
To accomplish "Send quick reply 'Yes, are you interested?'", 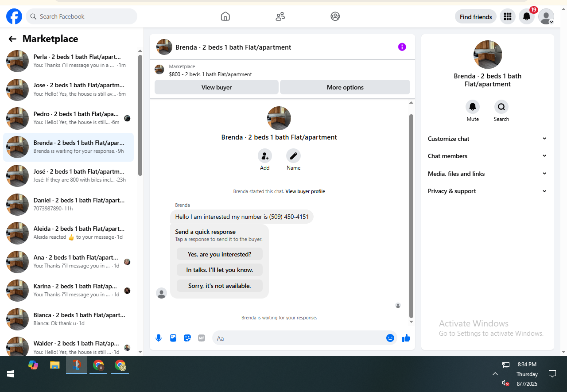I will pyautogui.click(x=220, y=254).
